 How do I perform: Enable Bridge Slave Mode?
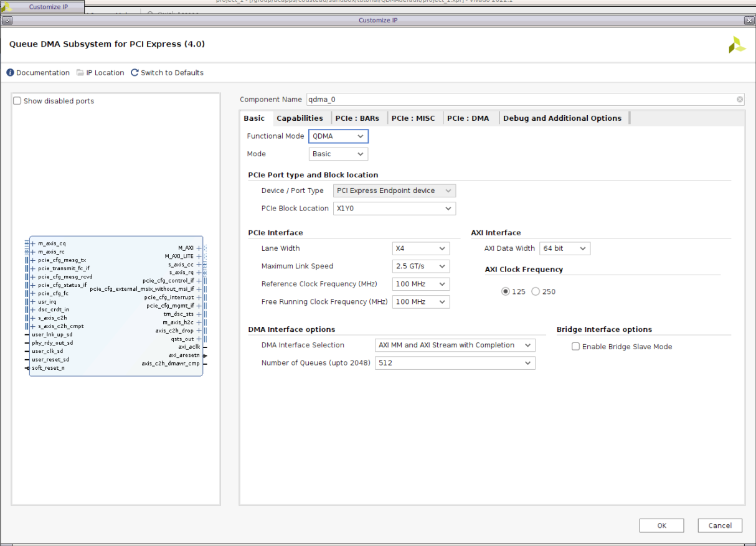(575, 347)
